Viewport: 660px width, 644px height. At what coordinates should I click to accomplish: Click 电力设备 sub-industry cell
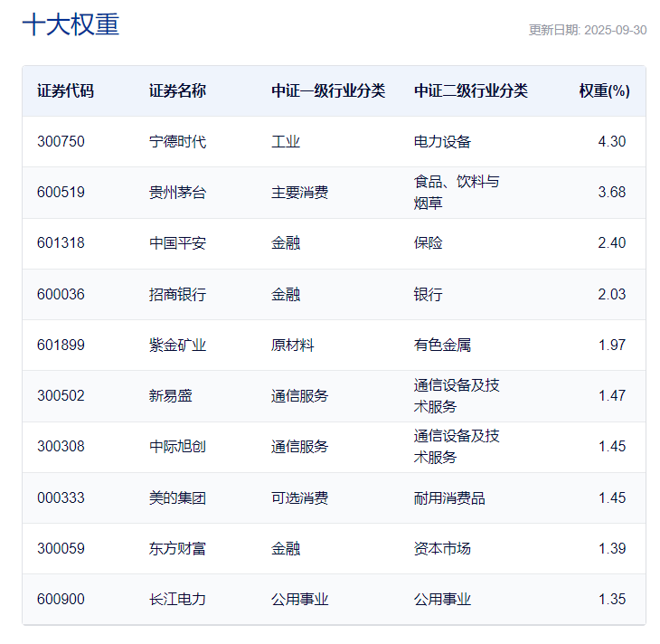(442, 141)
